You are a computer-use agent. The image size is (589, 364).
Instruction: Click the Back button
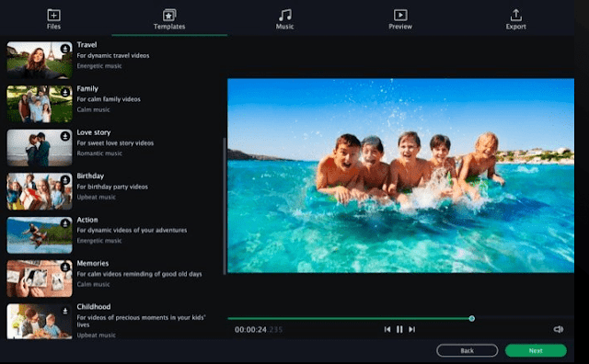pyautogui.click(x=468, y=350)
